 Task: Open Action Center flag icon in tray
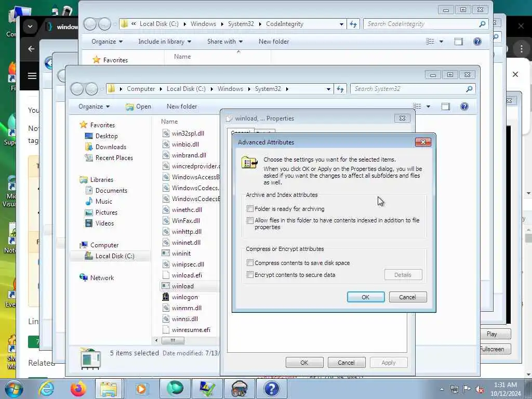(467, 390)
